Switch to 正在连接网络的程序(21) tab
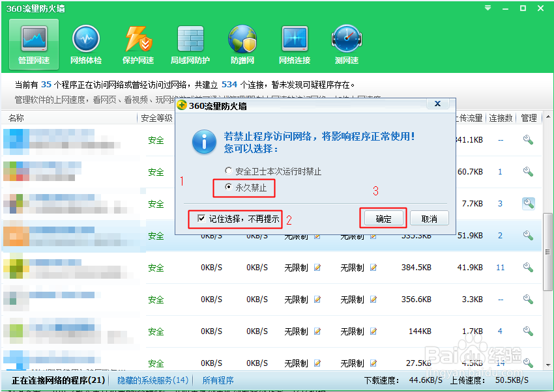Screen dimensions: 554x392 [x=59, y=380]
